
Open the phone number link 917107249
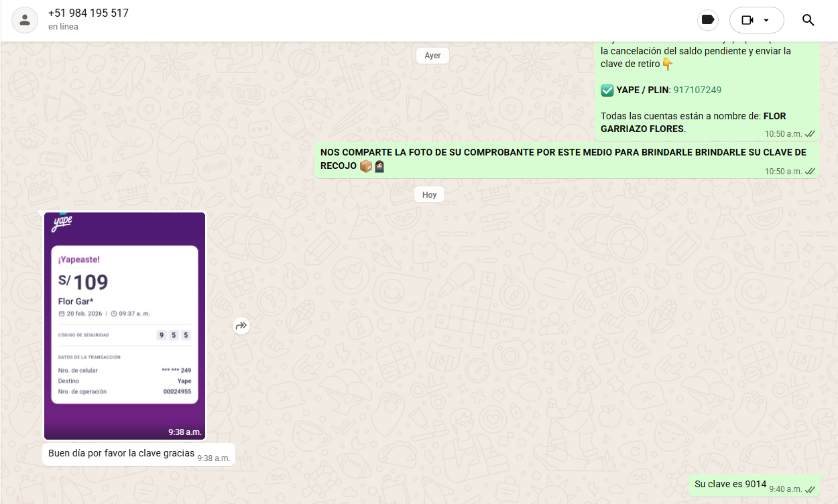(697, 90)
